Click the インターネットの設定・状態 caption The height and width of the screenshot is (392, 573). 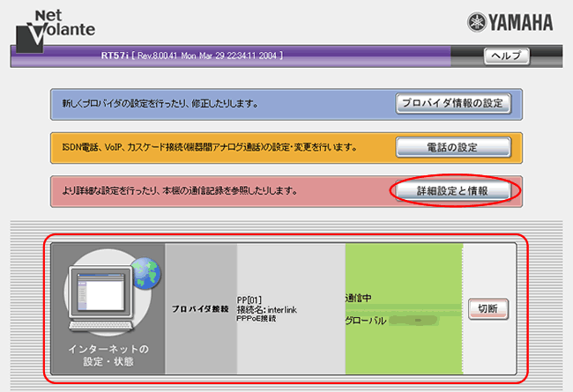click(x=108, y=353)
